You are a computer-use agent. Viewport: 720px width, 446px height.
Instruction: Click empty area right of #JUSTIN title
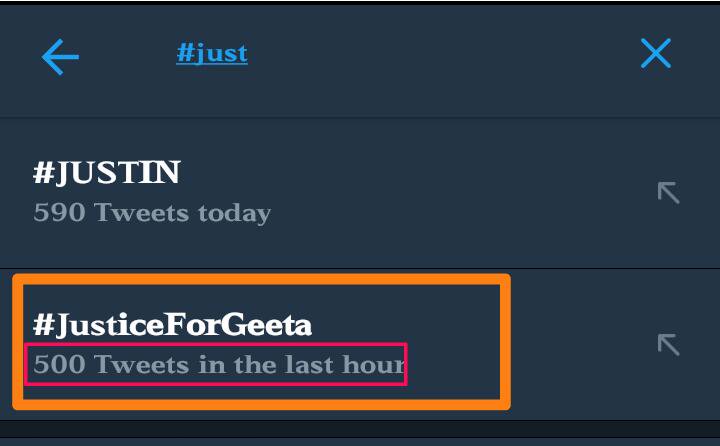pyautogui.click(x=413, y=173)
